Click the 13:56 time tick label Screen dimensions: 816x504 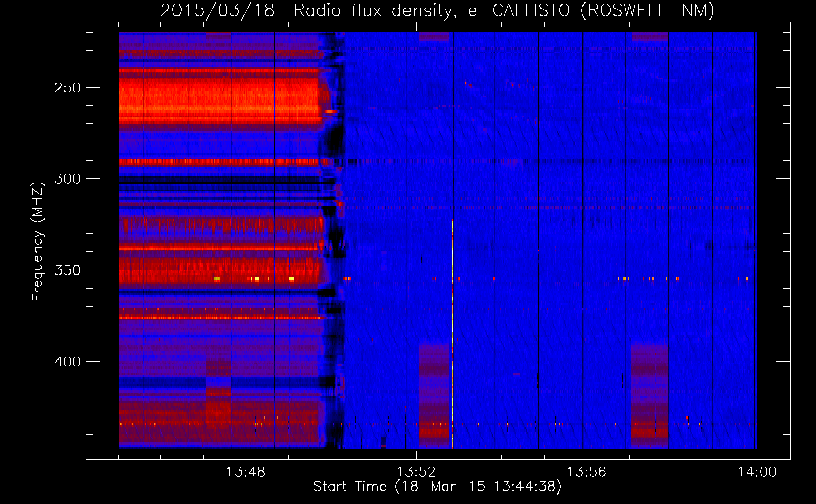click(587, 472)
